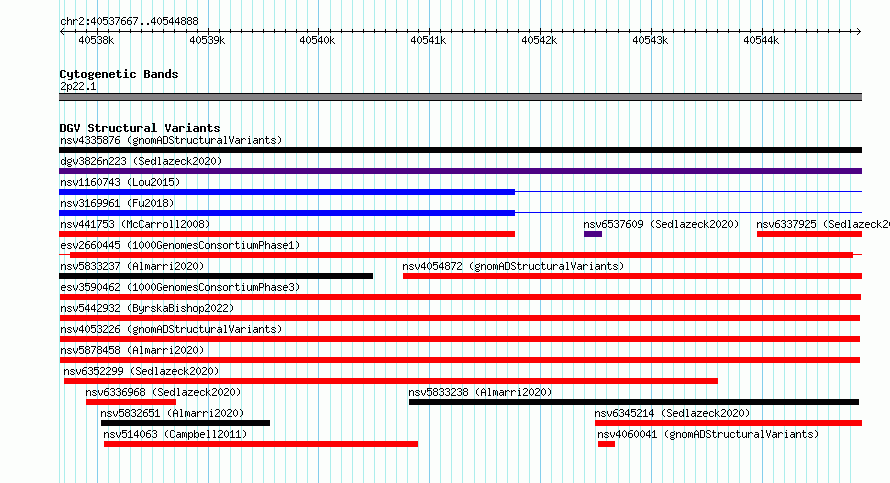The width and height of the screenshot is (890, 483).
Task: Click the Cytogenetic Bands track title
Action: pos(119,74)
